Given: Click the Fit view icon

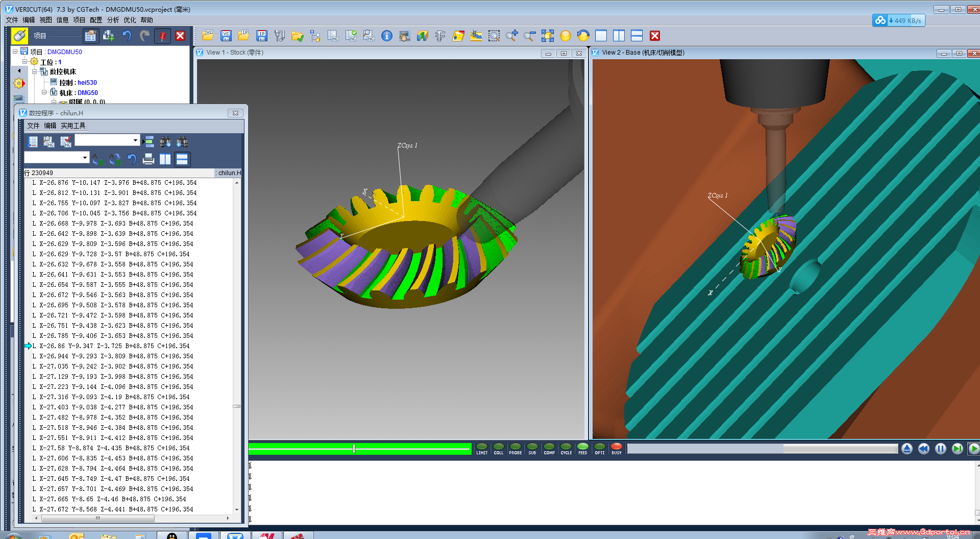Looking at the screenshot, I should click(x=548, y=36).
